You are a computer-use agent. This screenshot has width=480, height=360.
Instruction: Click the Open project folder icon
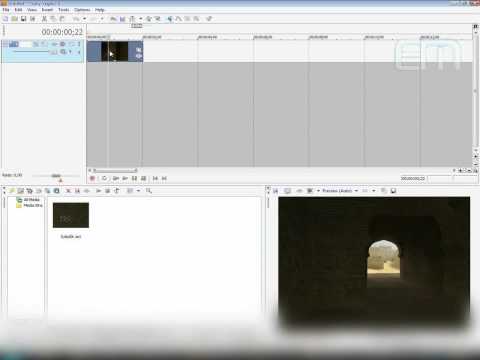[x=14, y=19]
